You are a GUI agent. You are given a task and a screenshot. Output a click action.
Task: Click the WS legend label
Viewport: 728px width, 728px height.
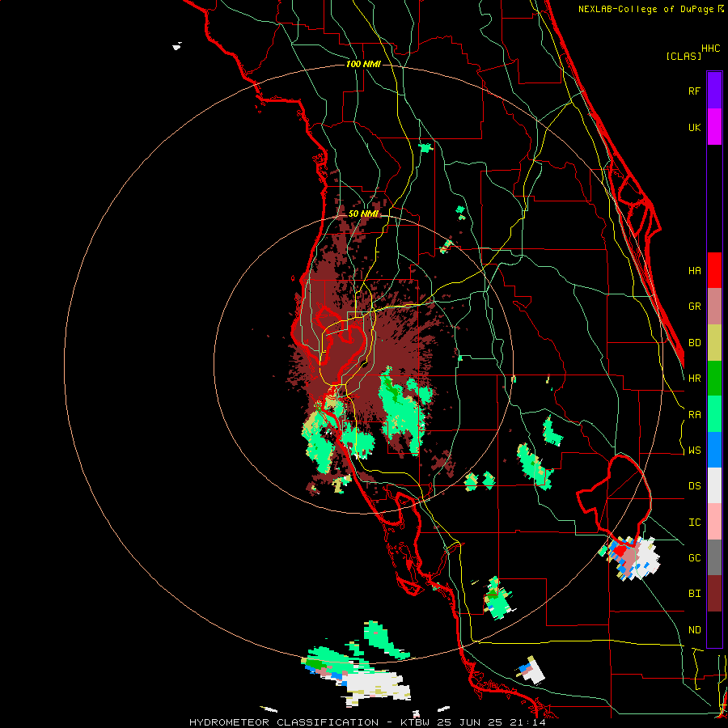point(694,451)
